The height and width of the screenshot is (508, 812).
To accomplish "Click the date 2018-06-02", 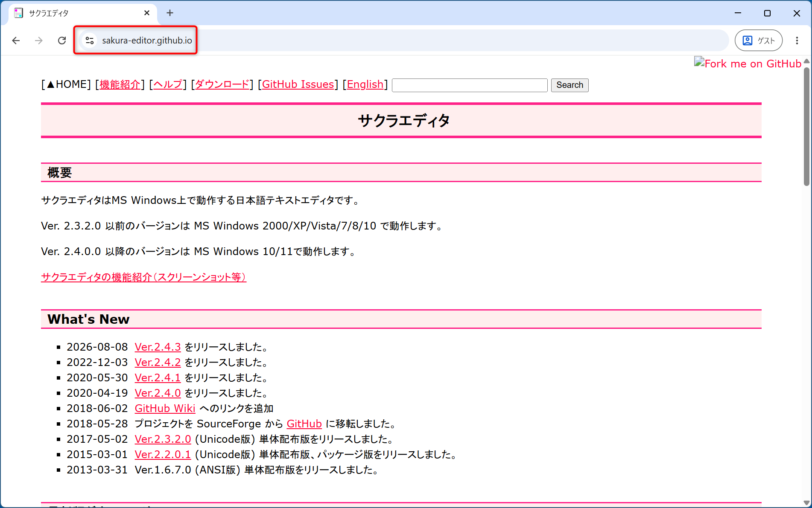I will (x=97, y=409).
